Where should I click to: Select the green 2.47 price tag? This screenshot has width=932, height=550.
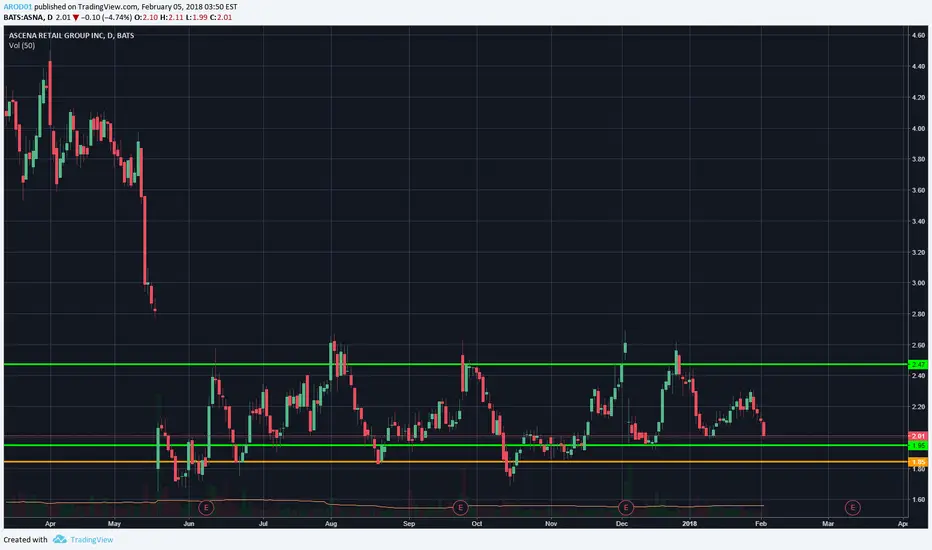(x=918, y=364)
